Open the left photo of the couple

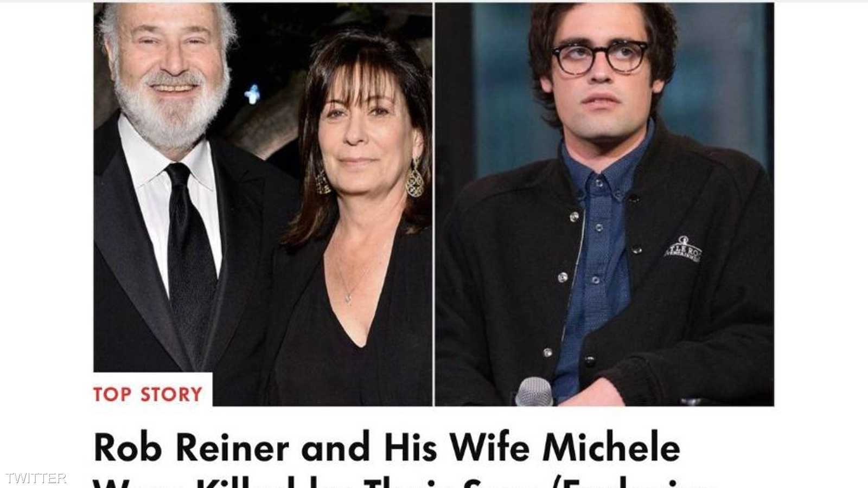click(263, 204)
